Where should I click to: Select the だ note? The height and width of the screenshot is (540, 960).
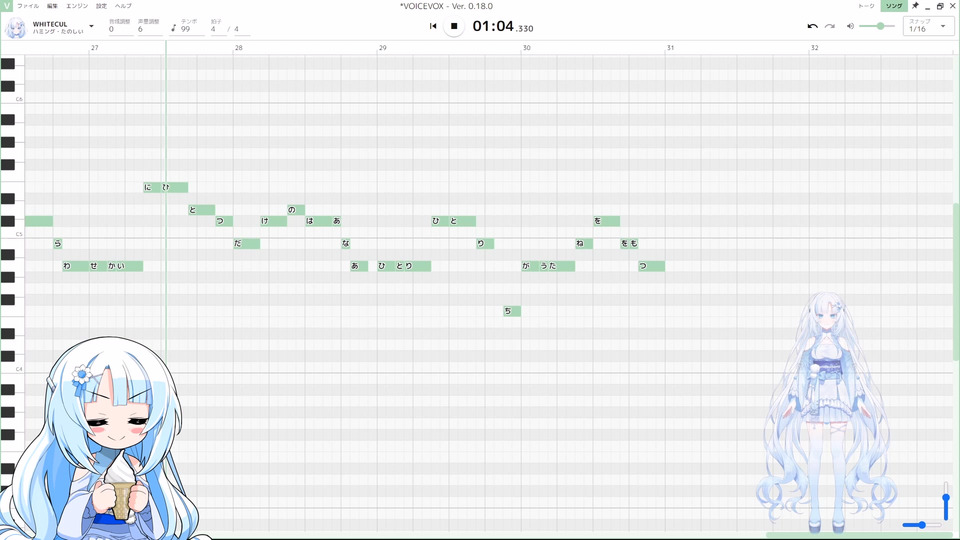pyautogui.click(x=246, y=244)
